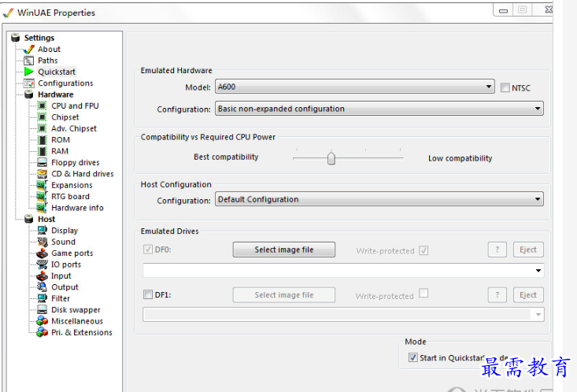The height and width of the screenshot is (392, 577).
Task: Select the Game ports joystick icon
Action: click(x=43, y=253)
